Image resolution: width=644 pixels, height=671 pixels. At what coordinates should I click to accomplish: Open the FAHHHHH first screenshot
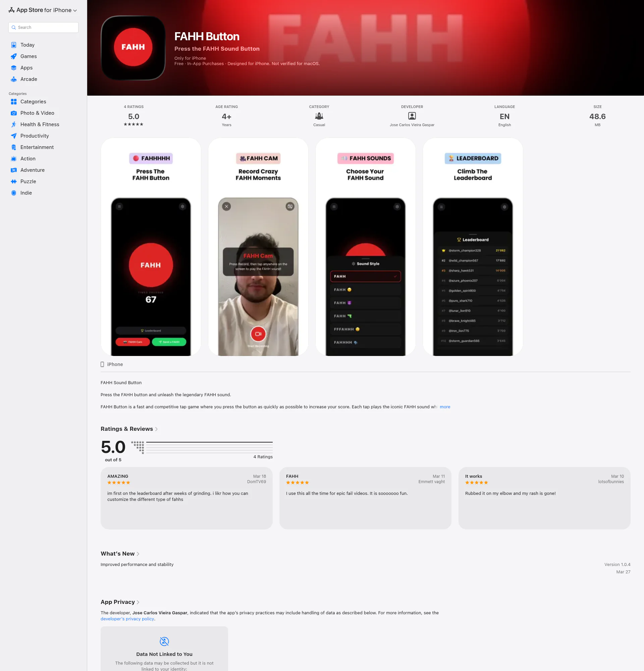click(151, 247)
